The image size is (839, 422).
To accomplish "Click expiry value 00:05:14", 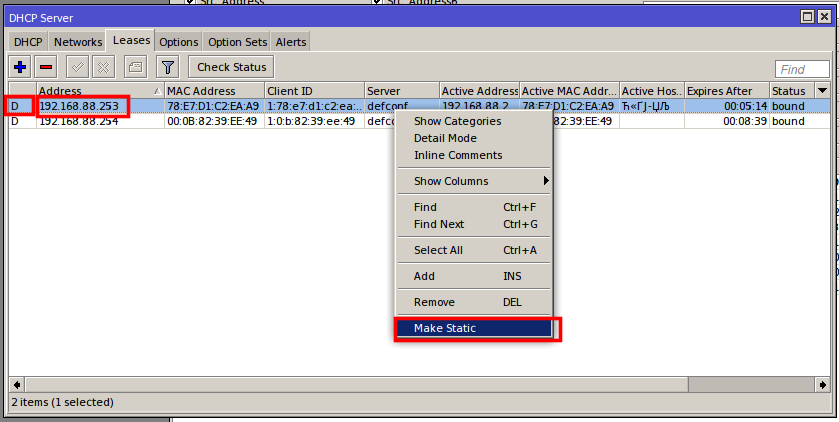I will point(745,106).
